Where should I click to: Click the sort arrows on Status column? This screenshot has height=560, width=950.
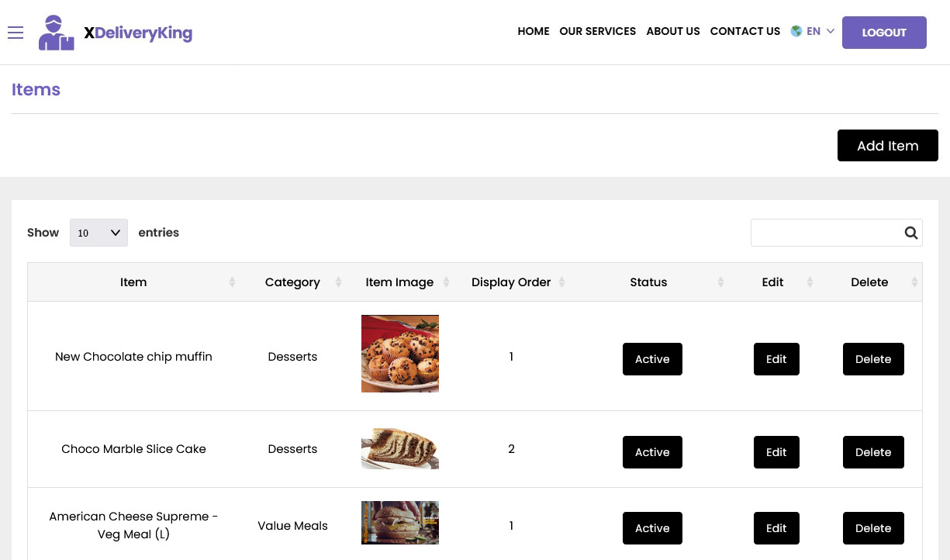(720, 282)
